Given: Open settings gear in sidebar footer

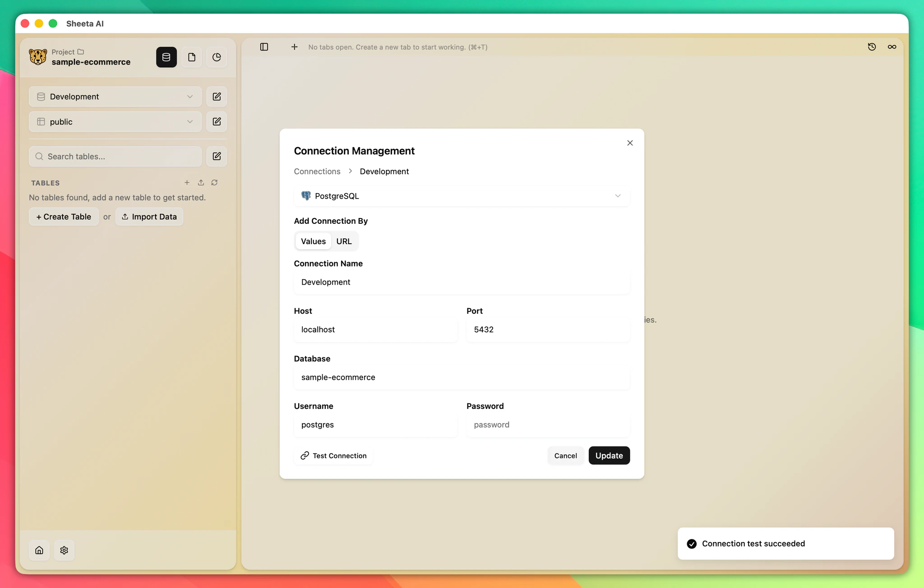Looking at the screenshot, I should click(64, 550).
